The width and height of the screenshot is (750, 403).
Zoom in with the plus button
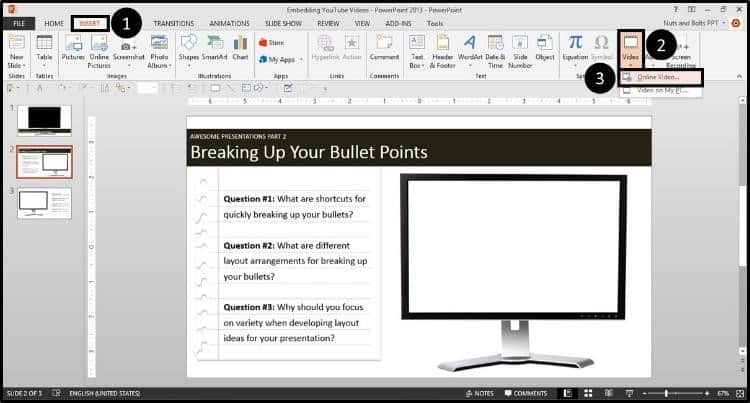click(707, 393)
